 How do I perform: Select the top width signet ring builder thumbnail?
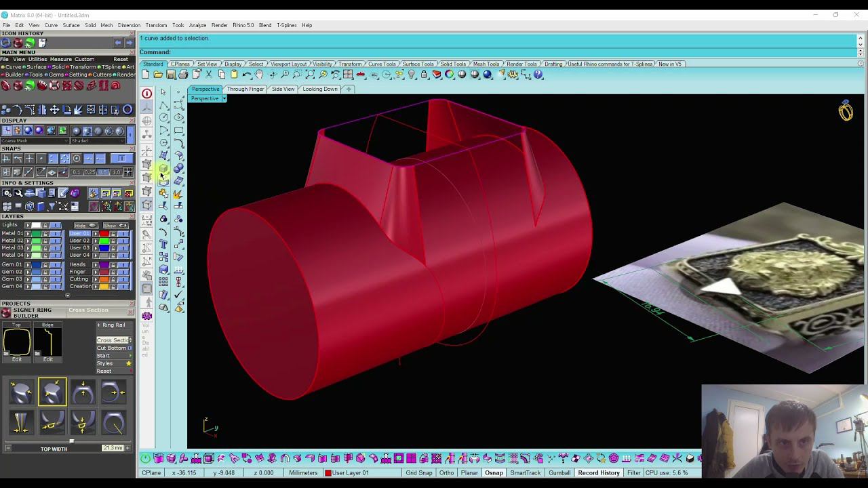pos(21,392)
